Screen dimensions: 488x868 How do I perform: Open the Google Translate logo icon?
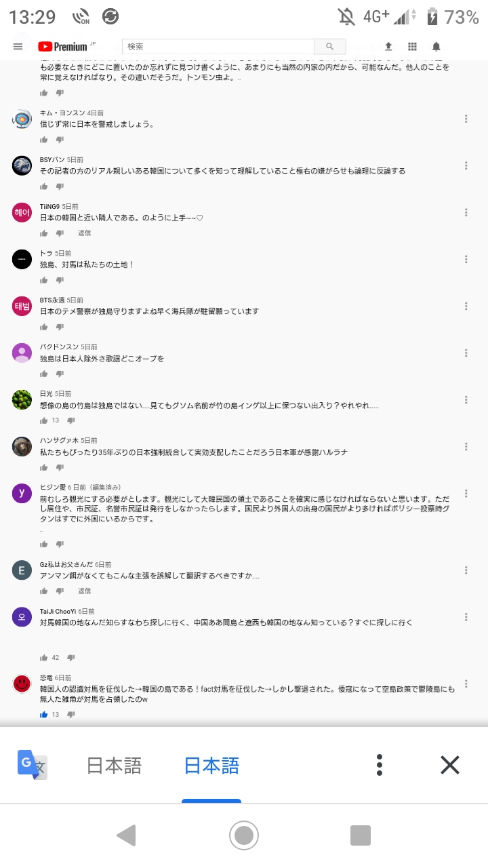[32, 765]
